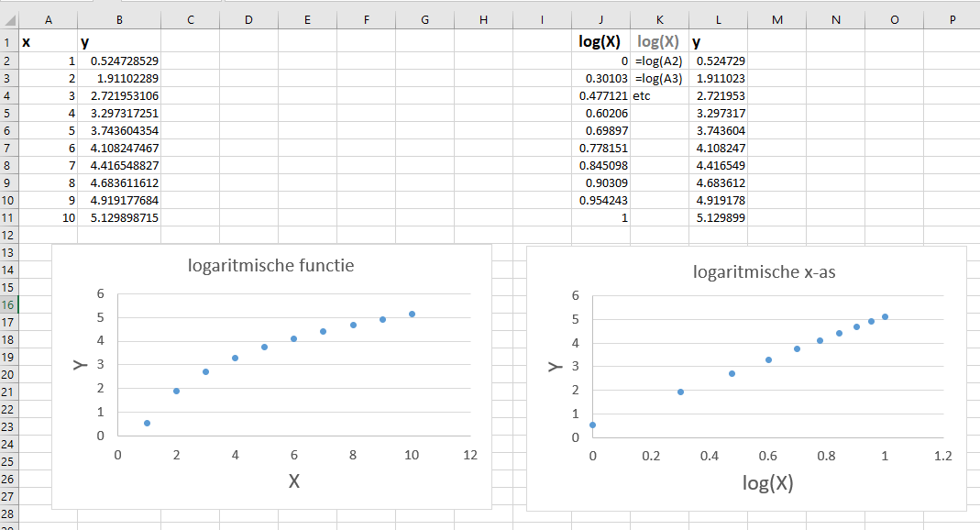This screenshot has width=980, height=530.
Task: Select the column P header
Action: point(952,20)
